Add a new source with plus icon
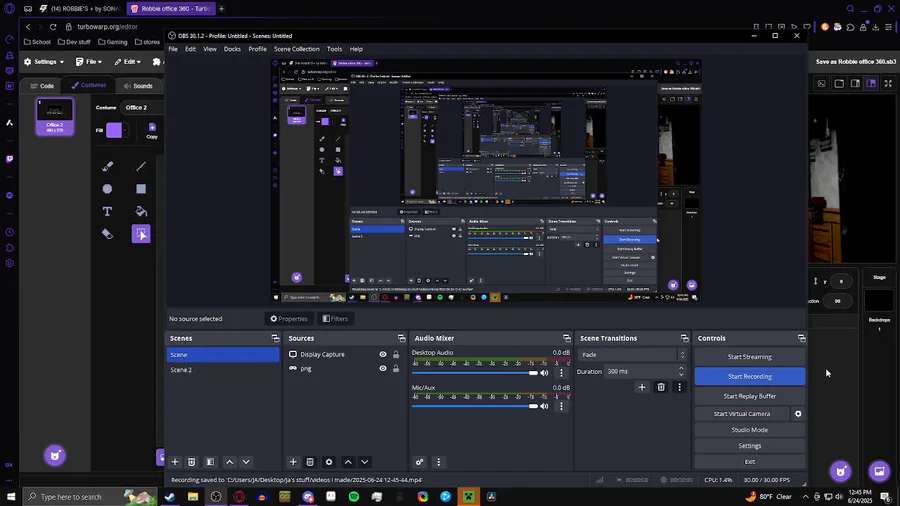 293,462
